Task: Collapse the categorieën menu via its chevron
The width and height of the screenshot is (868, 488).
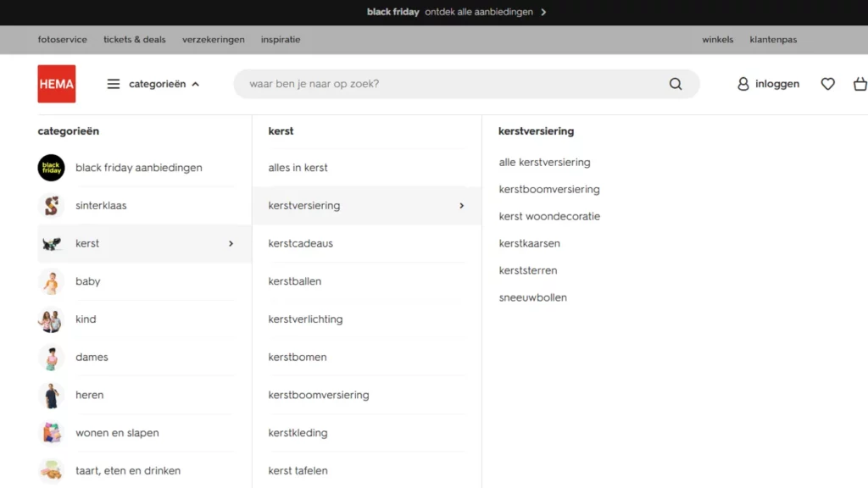Action: click(x=194, y=84)
